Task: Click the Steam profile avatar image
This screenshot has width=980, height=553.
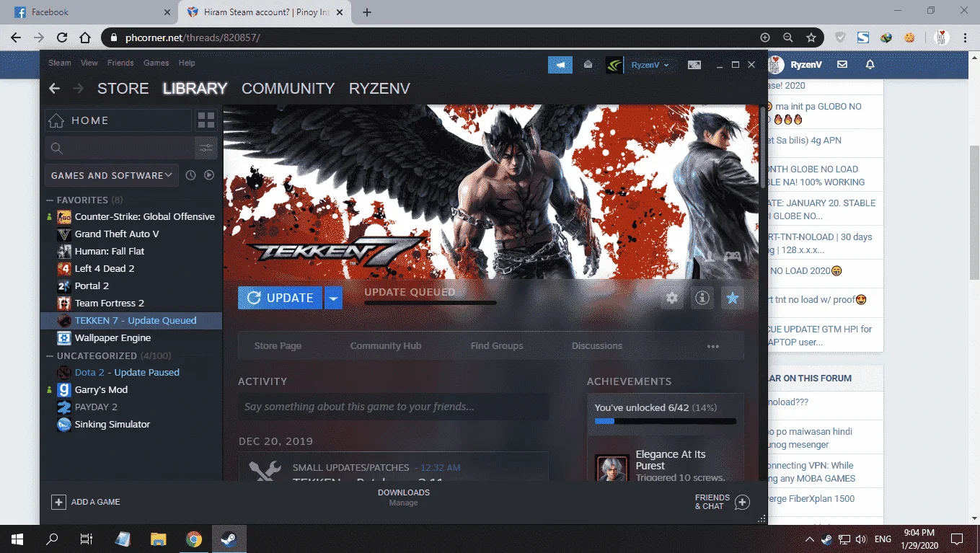Action: point(614,65)
